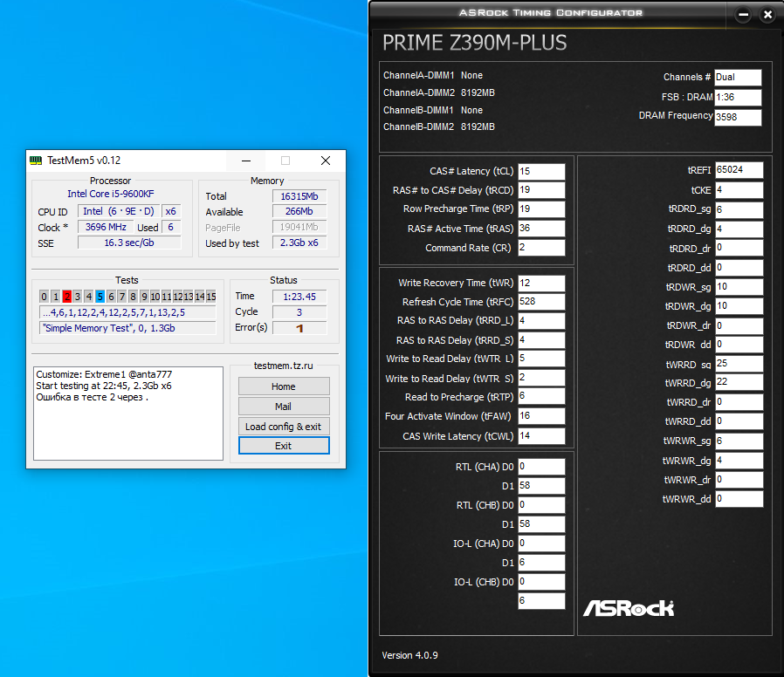Click the test sequence ...4,6,1,12,2,4 line
Image resolution: width=784 pixels, height=677 pixels.
(127, 313)
